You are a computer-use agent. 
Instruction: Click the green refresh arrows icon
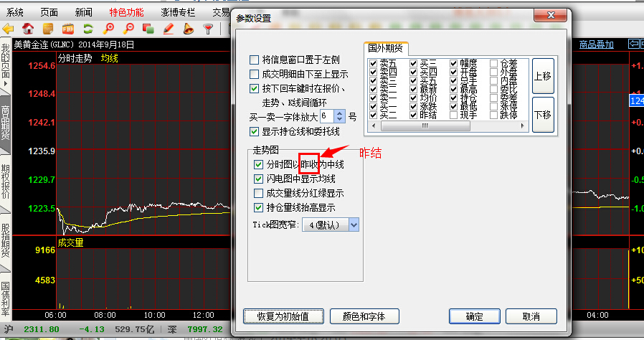pos(88,29)
